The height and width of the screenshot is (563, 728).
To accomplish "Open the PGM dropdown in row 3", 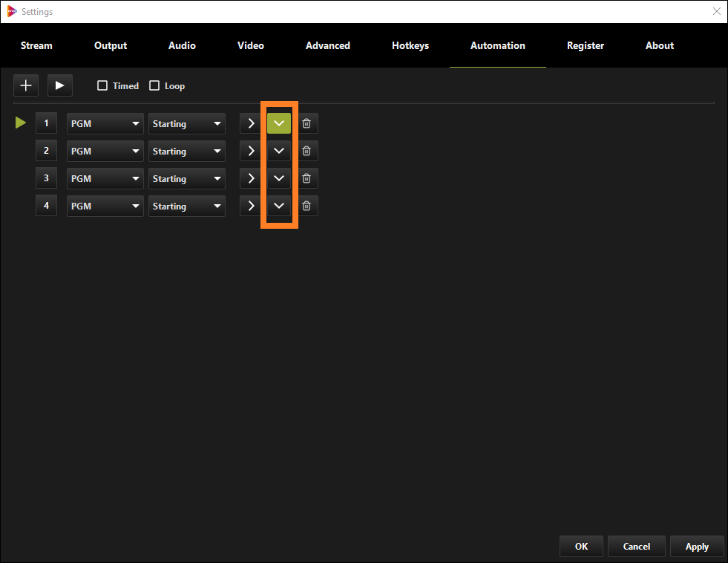I will (x=105, y=178).
